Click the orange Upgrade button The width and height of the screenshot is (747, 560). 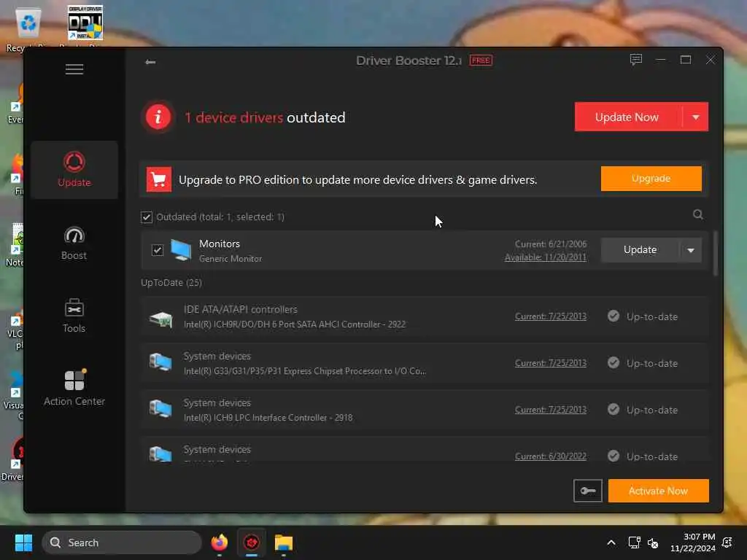tap(651, 179)
